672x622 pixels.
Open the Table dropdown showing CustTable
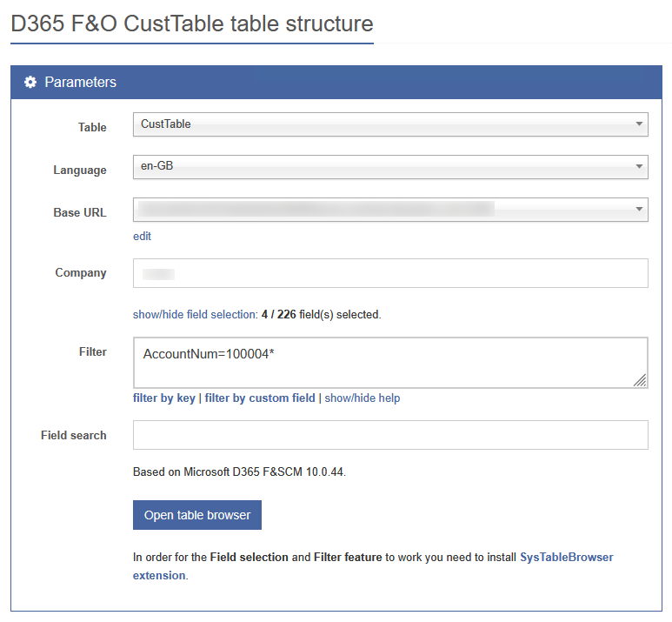tap(390, 124)
